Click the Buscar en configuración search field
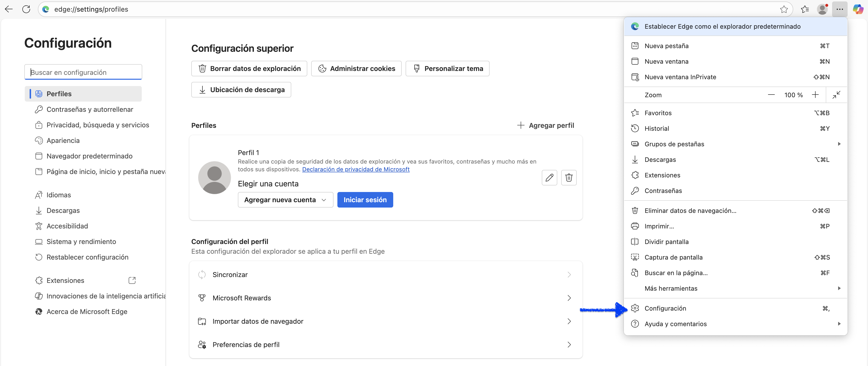This screenshot has width=868, height=366. (x=83, y=72)
